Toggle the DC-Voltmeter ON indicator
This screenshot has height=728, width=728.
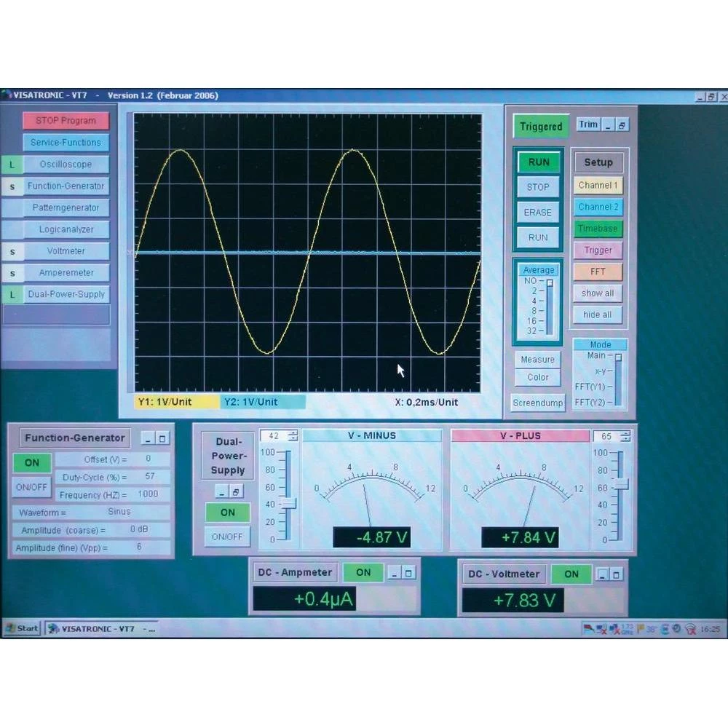pyautogui.click(x=571, y=574)
